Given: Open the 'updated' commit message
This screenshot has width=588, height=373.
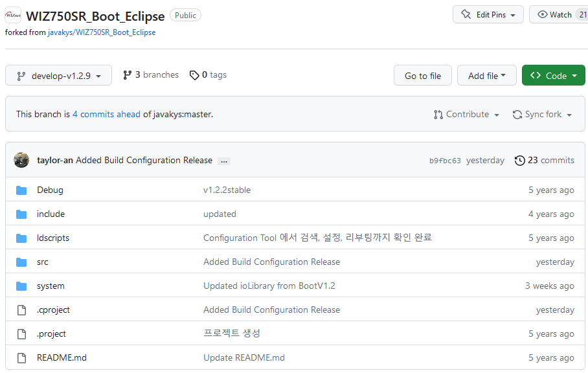Looking at the screenshot, I should point(220,214).
